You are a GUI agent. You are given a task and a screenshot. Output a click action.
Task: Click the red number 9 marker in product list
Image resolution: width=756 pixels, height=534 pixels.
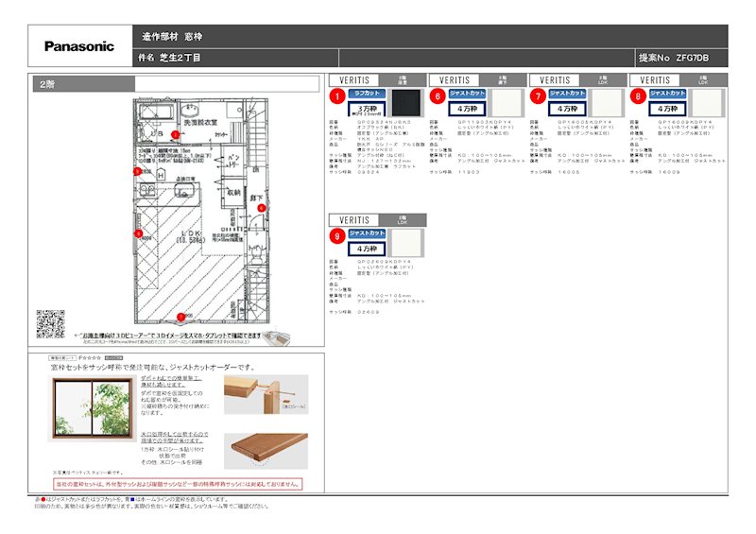coord(337,236)
